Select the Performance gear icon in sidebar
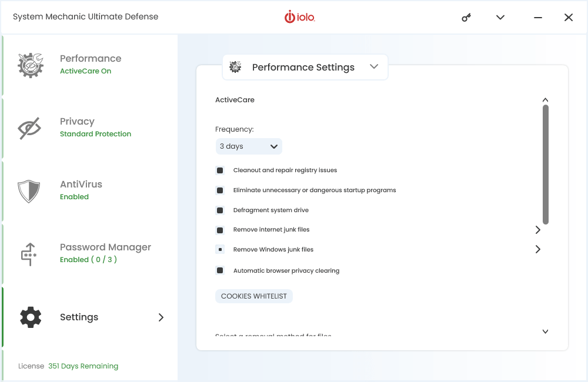Viewport: 588px width, 382px height. point(30,65)
